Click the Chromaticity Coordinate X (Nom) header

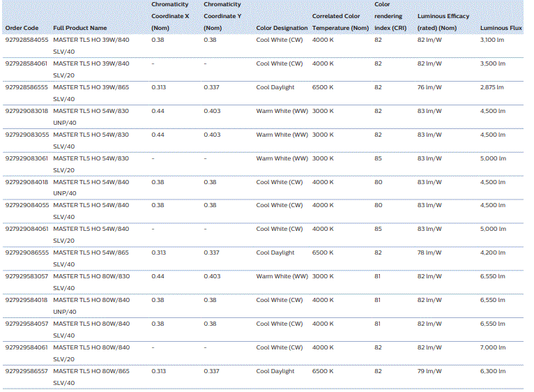170,16
